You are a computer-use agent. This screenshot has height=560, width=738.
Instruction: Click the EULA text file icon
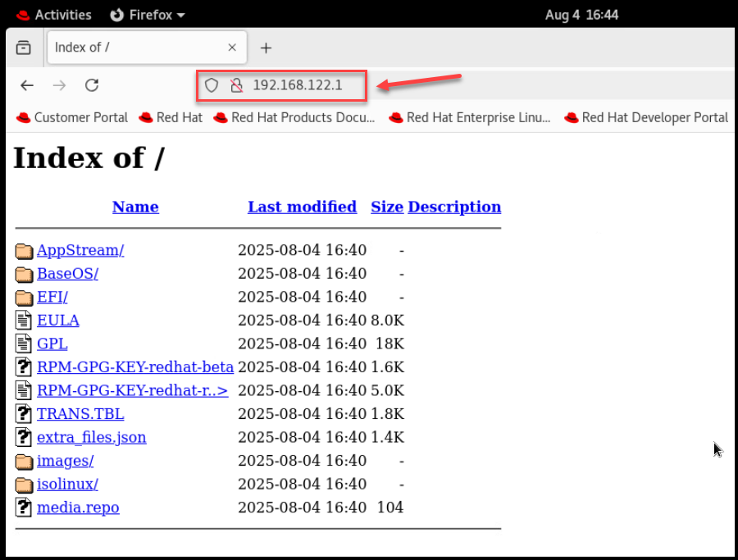click(24, 321)
